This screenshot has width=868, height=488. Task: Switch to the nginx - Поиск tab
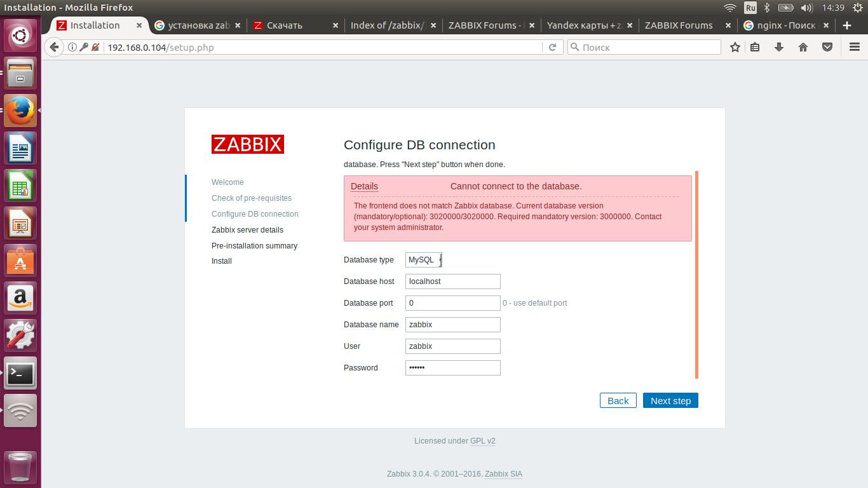coord(786,25)
